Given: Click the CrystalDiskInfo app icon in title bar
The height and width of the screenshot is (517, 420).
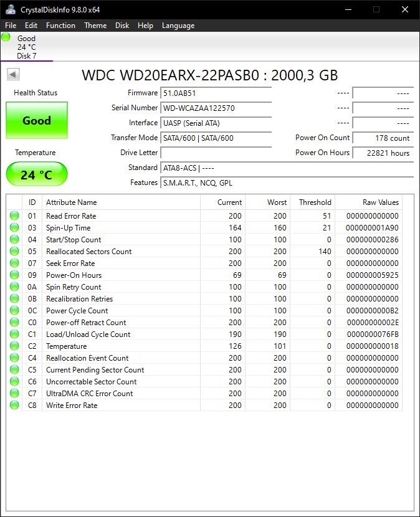Looking at the screenshot, I should click(11, 9).
